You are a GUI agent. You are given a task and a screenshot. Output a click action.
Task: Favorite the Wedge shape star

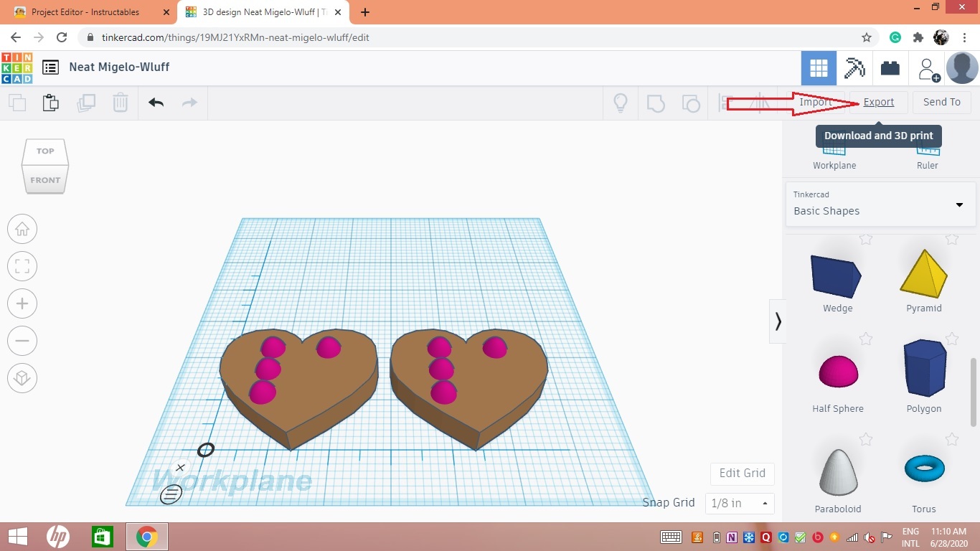tap(866, 240)
